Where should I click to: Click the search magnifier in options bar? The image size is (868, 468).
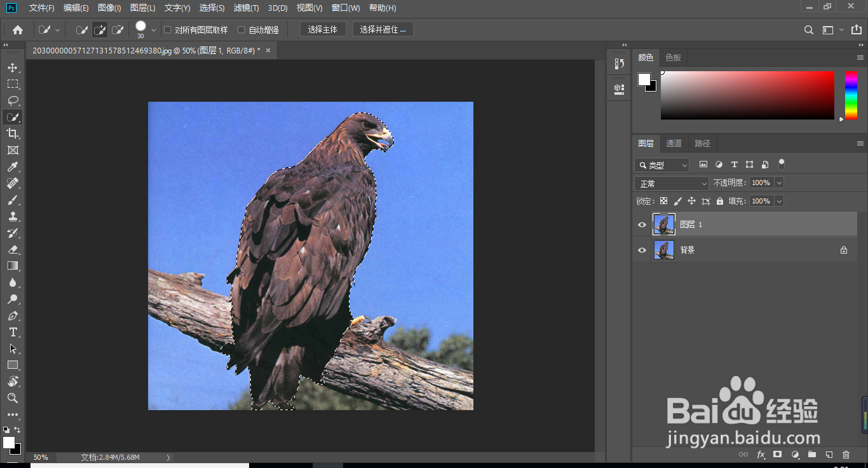[x=809, y=30]
